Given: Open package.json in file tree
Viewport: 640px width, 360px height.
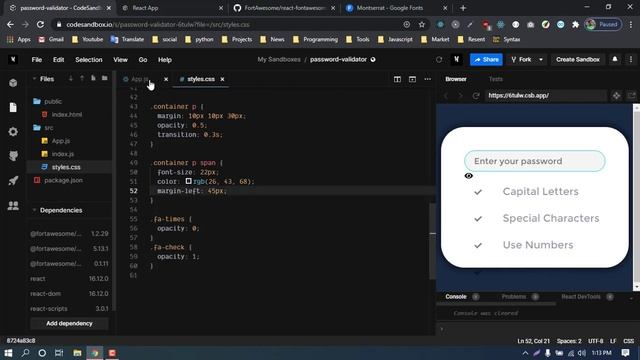Looking at the screenshot, I should (x=63, y=180).
